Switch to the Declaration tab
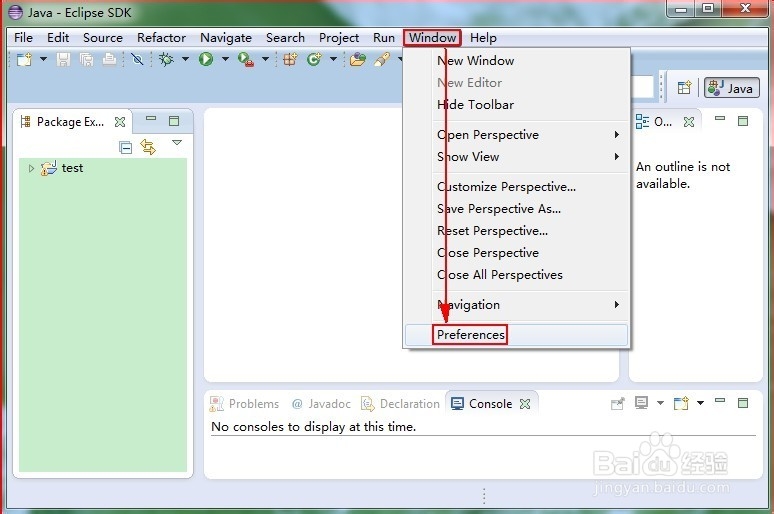This screenshot has height=514, width=774. pyautogui.click(x=400, y=404)
